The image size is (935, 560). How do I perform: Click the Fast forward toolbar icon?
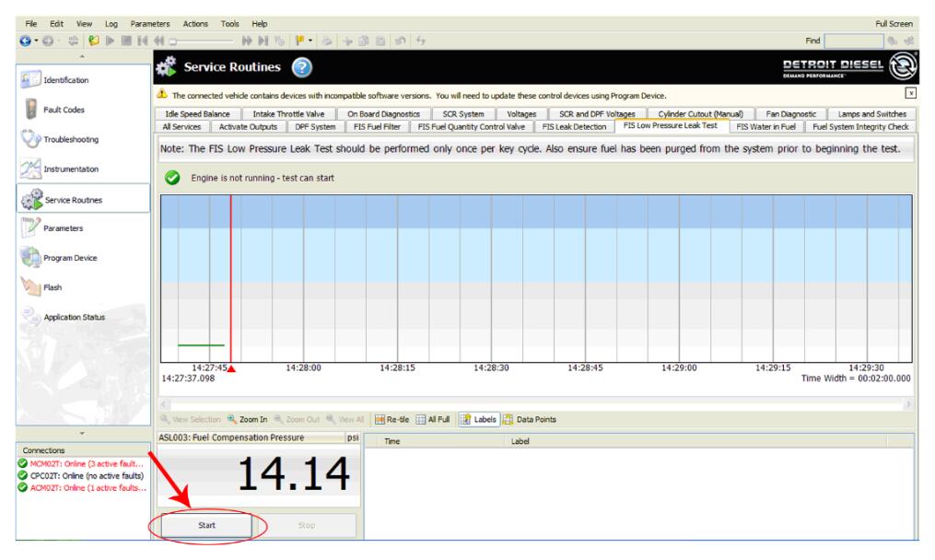pyautogui.click(x=247, y=41)
